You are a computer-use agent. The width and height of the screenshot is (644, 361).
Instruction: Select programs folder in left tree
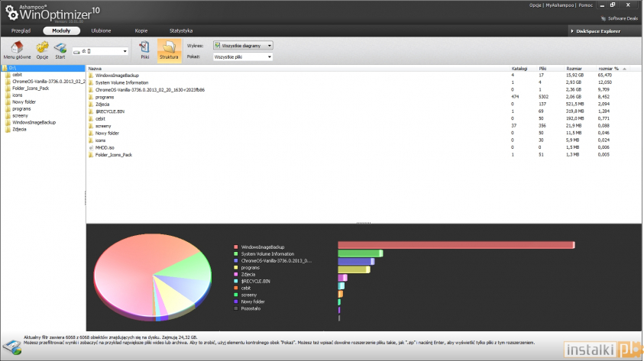(21, 109)
